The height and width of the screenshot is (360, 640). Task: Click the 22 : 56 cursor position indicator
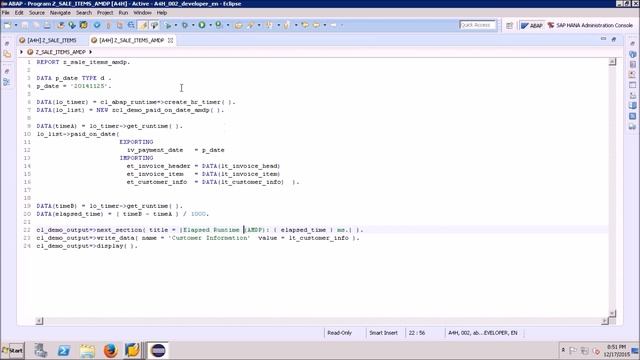click(417, 333)
